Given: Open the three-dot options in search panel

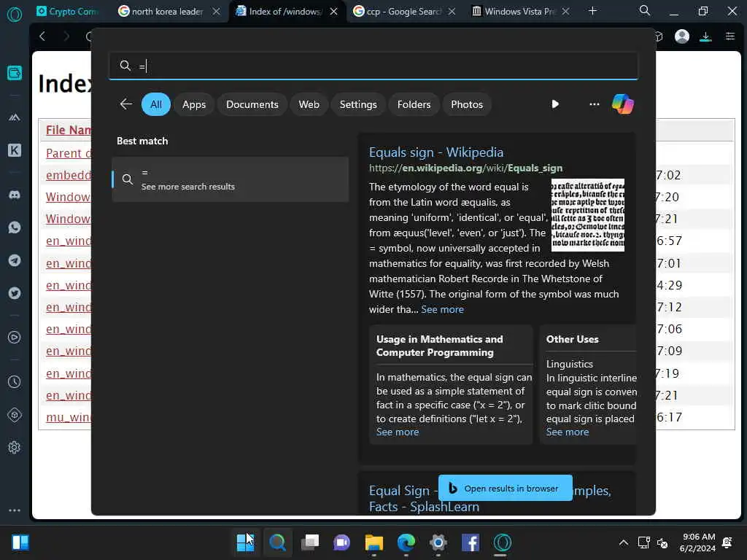Looking at the screenshot, I should (x=594, y=104).
